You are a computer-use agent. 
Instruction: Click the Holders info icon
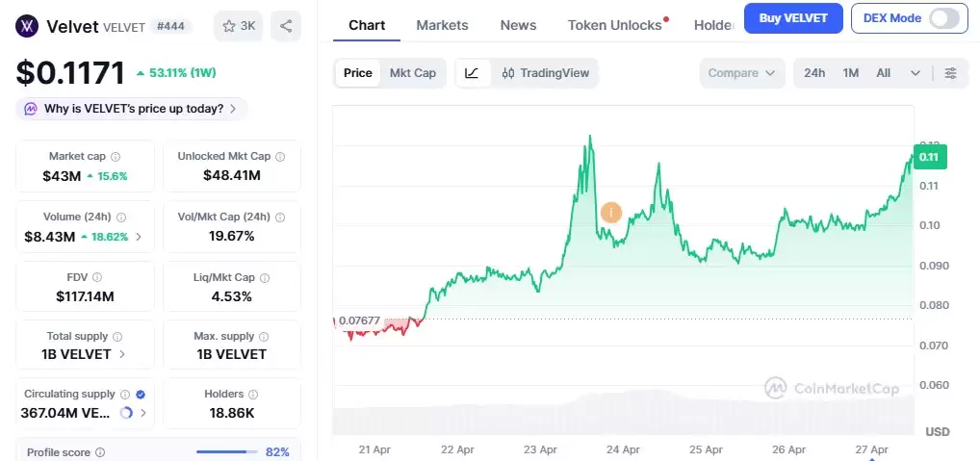click(x=254, y=394)
